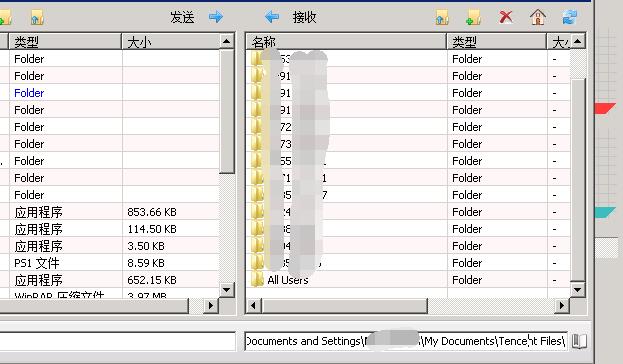This screenshot has width=623, height=364.
Task: Click the home folder icon
Action: pos(538,17)
